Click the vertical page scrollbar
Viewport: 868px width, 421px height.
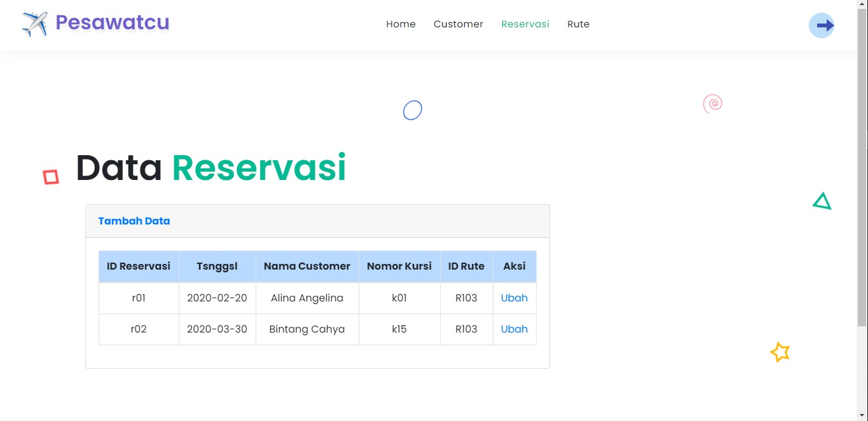[862, 191]
